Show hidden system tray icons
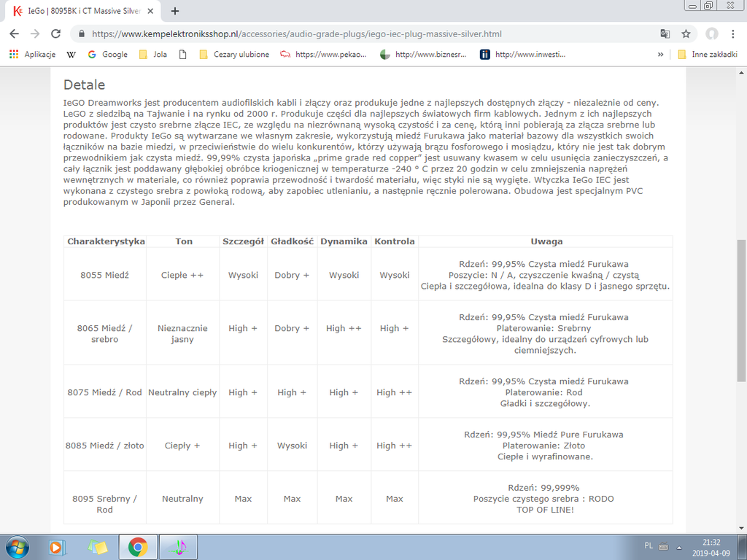 pos(679,547)
